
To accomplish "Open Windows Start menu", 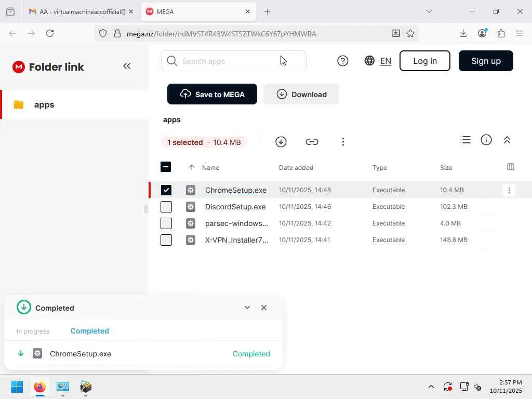I will click(x=17, y=387).
